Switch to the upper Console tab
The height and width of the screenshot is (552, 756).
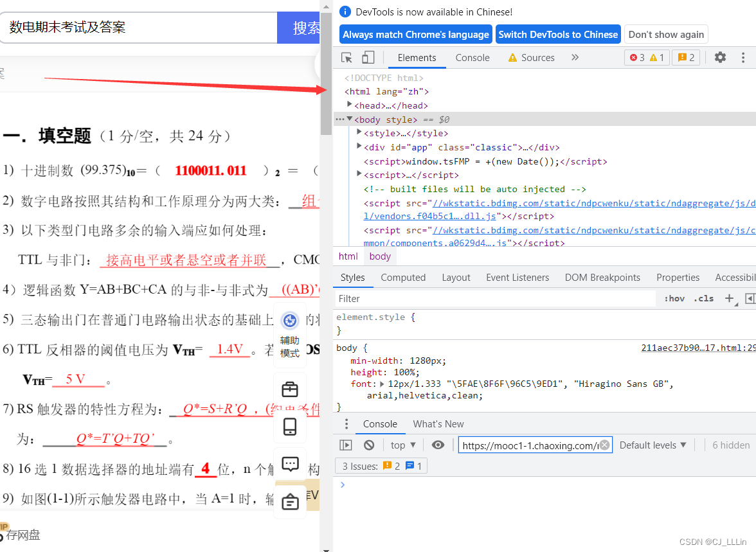pos(472,58)
